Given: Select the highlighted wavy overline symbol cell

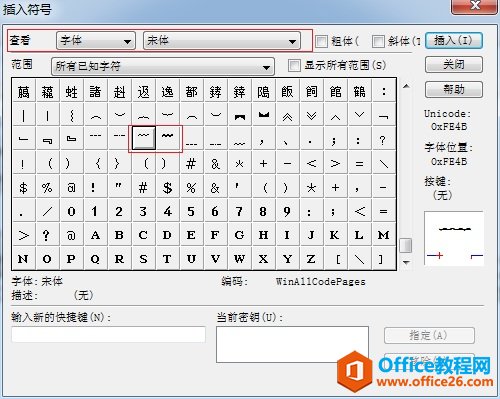Looking at the screenshot, I should [x=144, y=138].
